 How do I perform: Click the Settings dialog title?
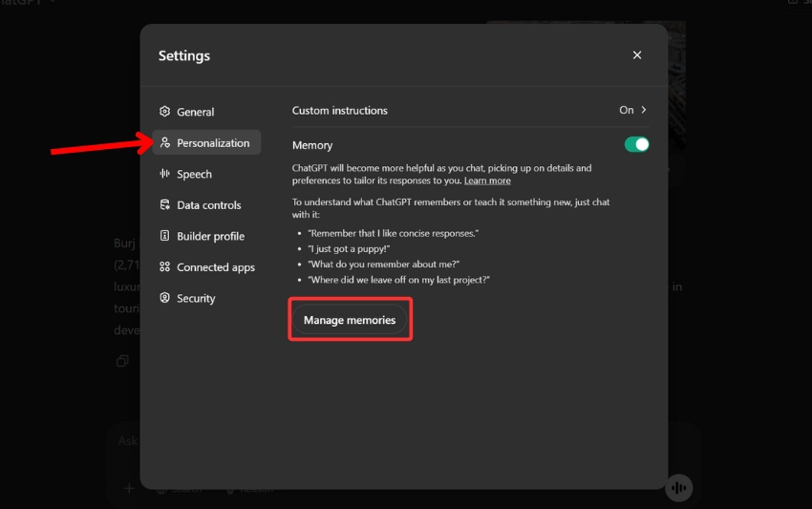184,56
